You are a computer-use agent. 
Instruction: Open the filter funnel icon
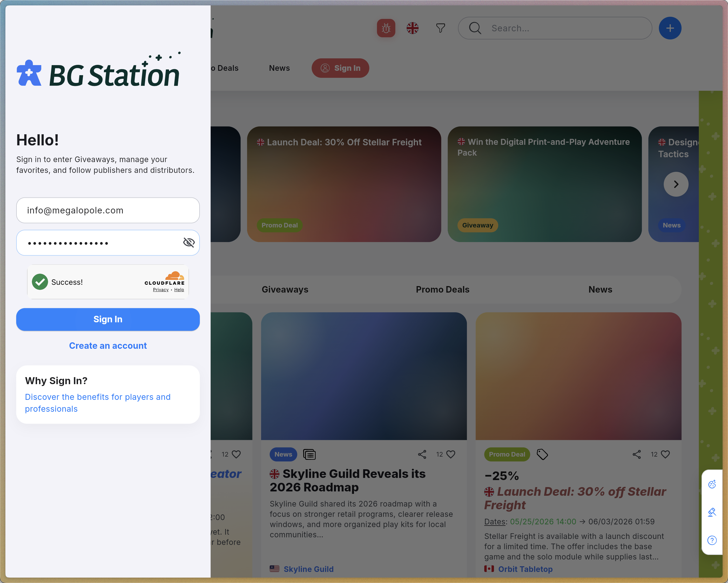(x=440, y=28)
